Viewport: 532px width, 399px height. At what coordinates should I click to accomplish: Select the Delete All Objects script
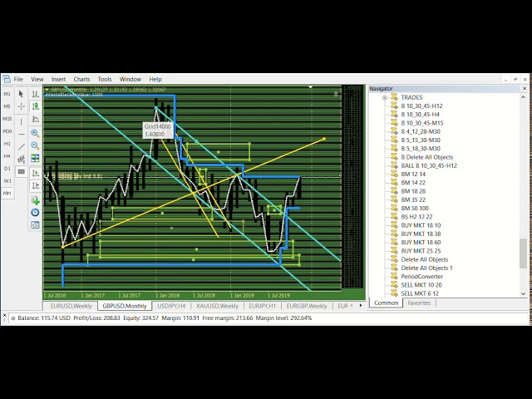424,259
